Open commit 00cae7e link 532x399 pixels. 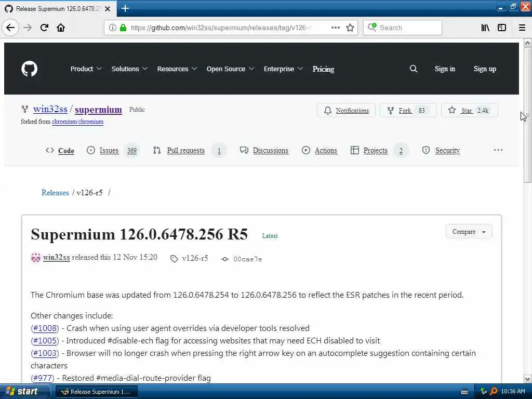point(248,259)
